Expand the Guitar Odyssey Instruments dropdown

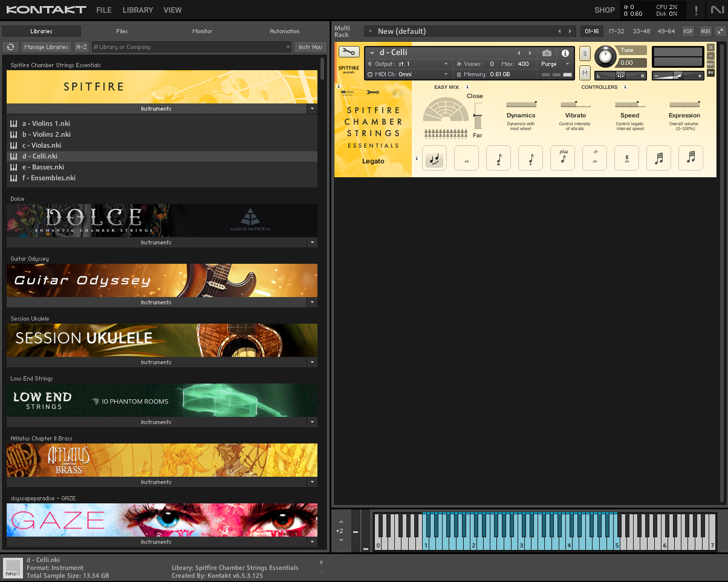pyautogui.click(x=312, y=302)
